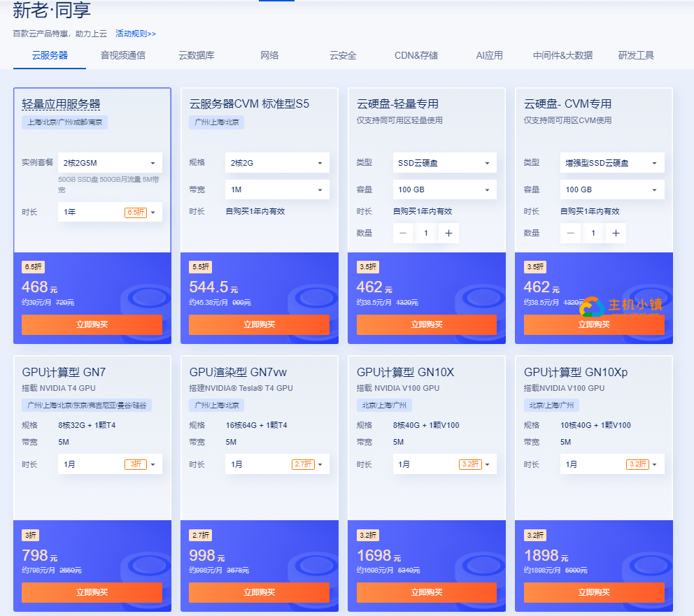Expand the 时长 dropdown on GPU渲染型 GN7vw card
The width and height of the screenshot is (694, 616).
pyautogui.click(x=277, y=464)
